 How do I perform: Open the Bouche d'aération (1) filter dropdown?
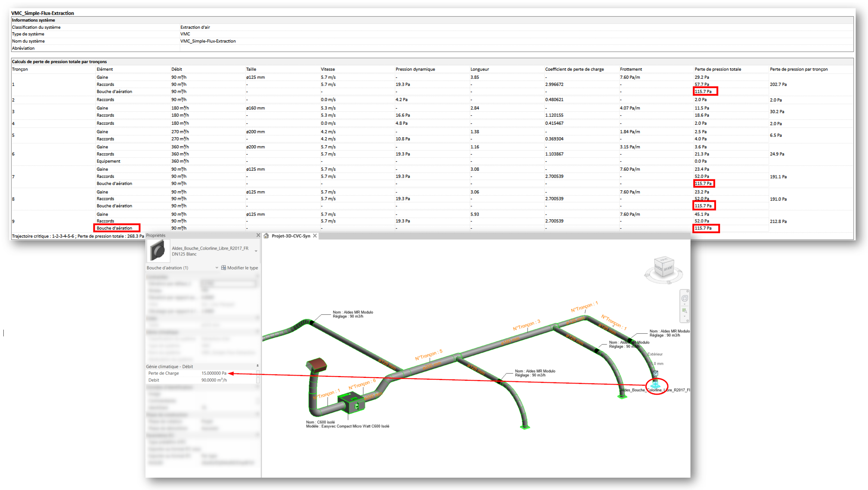[x=217, y=267]
